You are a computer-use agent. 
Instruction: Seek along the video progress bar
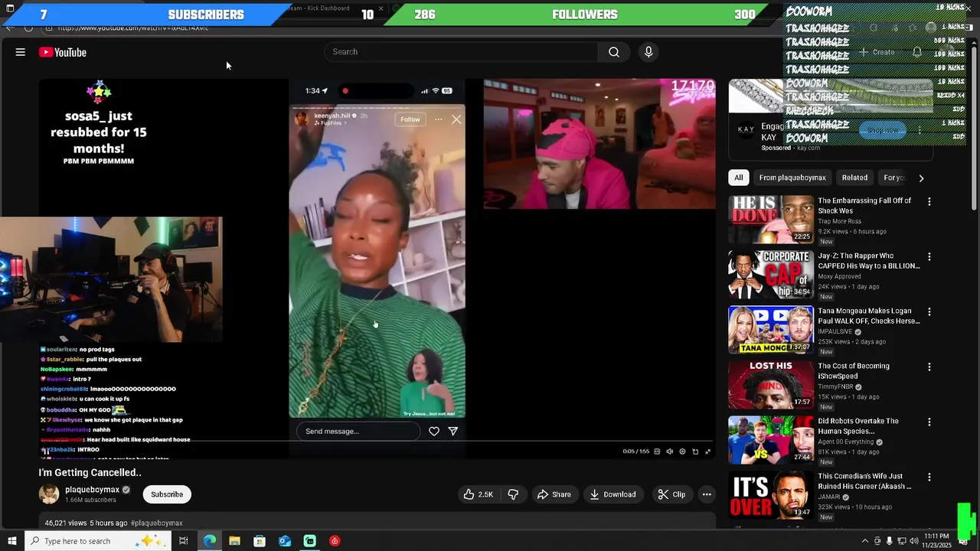point(377,442)
